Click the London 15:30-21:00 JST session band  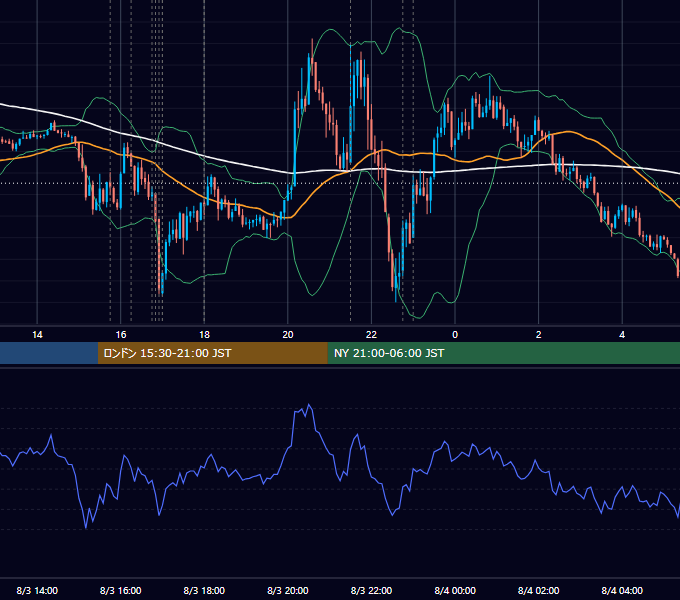click(x=212, y=353)
